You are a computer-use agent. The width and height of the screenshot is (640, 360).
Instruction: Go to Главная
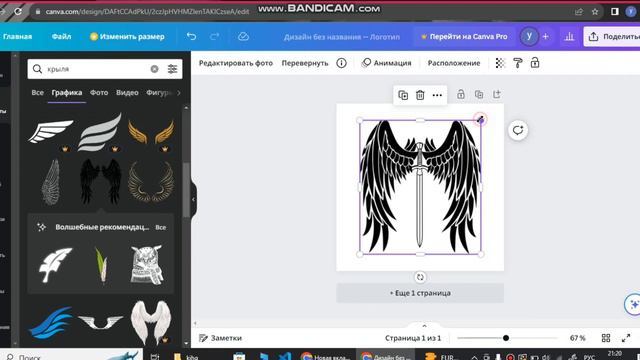coord(17,36)
